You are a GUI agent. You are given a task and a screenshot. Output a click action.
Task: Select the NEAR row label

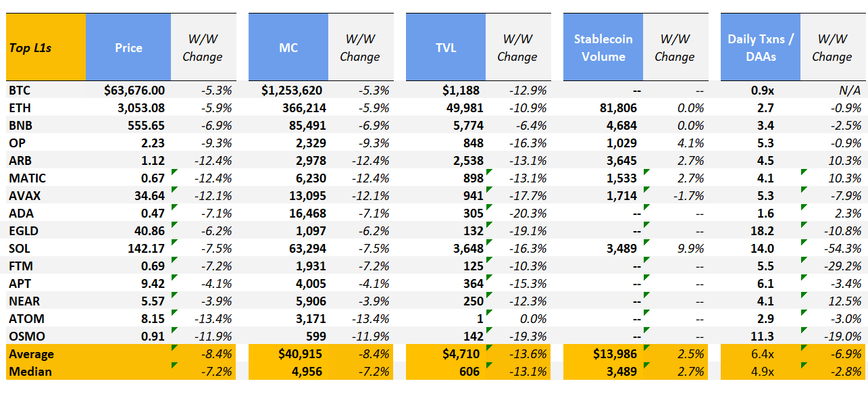pyautogui.click(x=23, y=301)
